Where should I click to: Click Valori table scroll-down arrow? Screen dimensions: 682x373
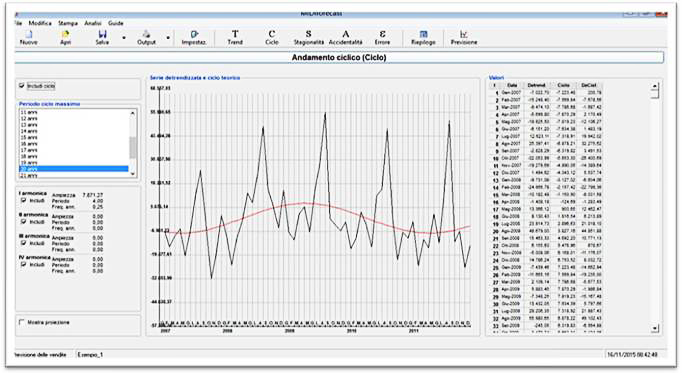[655, 328]
